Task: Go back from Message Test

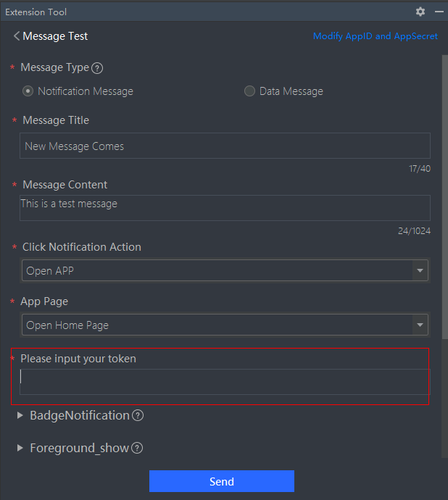Action: tap(17, 36)
